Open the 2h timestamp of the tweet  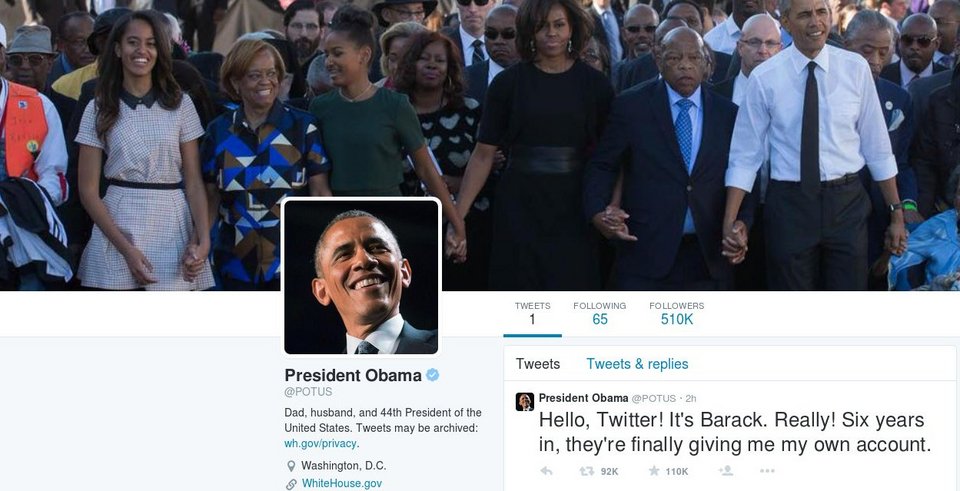691,399
